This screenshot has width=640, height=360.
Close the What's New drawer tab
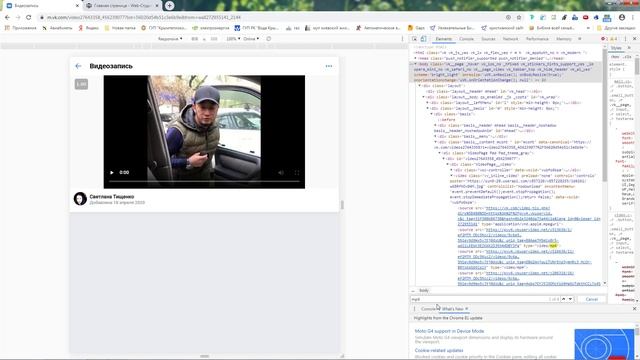(x=467, y=309)
